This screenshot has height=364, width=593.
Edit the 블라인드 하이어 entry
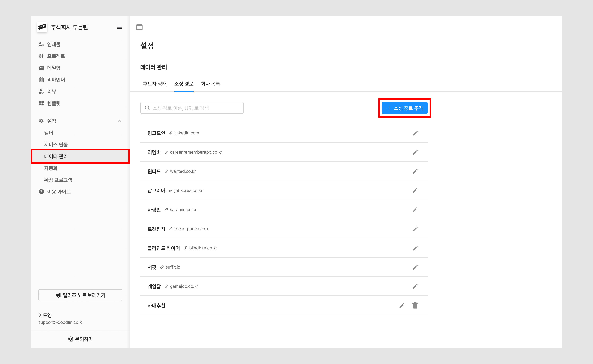coord(415,248)
